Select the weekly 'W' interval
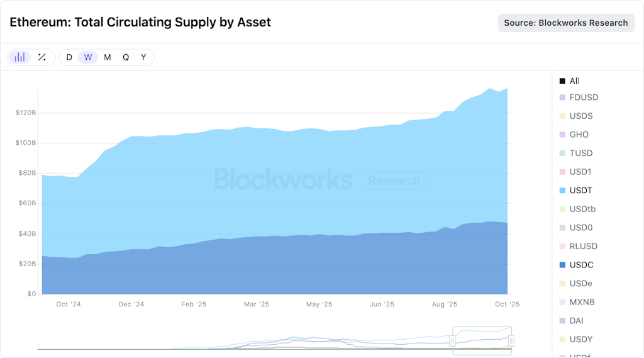 pos(88,57)
